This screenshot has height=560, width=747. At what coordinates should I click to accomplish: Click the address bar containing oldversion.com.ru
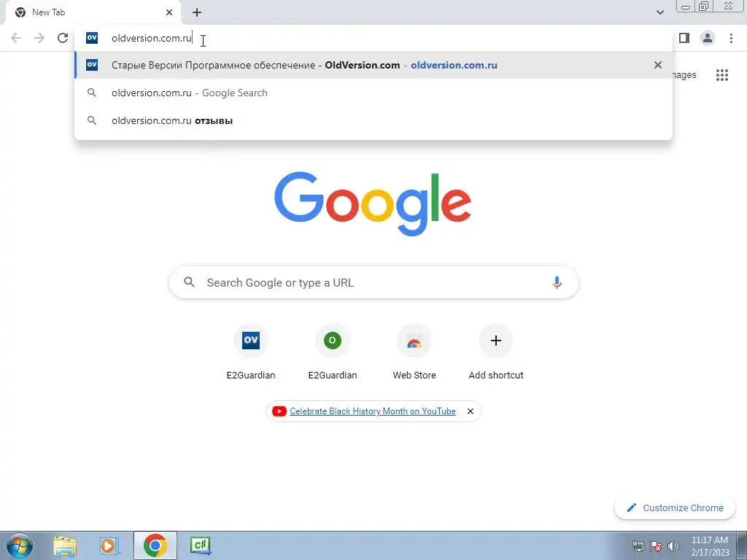click(373, 38)
